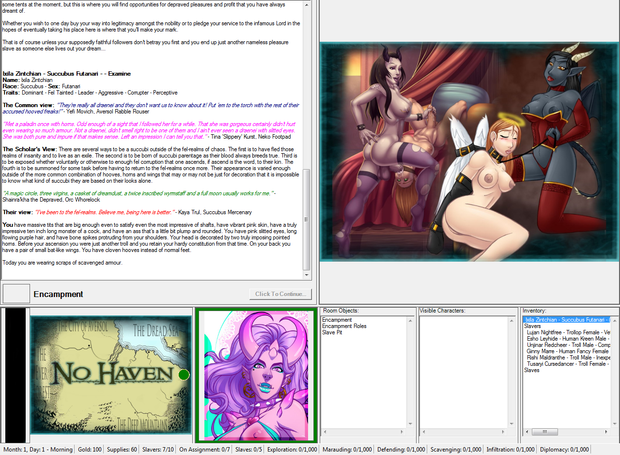The height and width of the screenshot is (455, 620).
Task: Click Visible Characters scrollbar up arrow
Action: pos(511,320)
